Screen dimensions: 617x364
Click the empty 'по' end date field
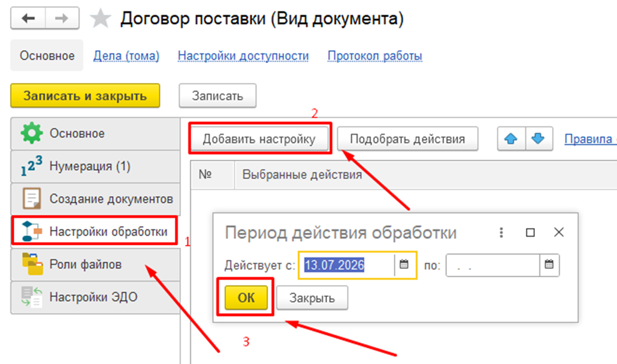pos(492,265)
